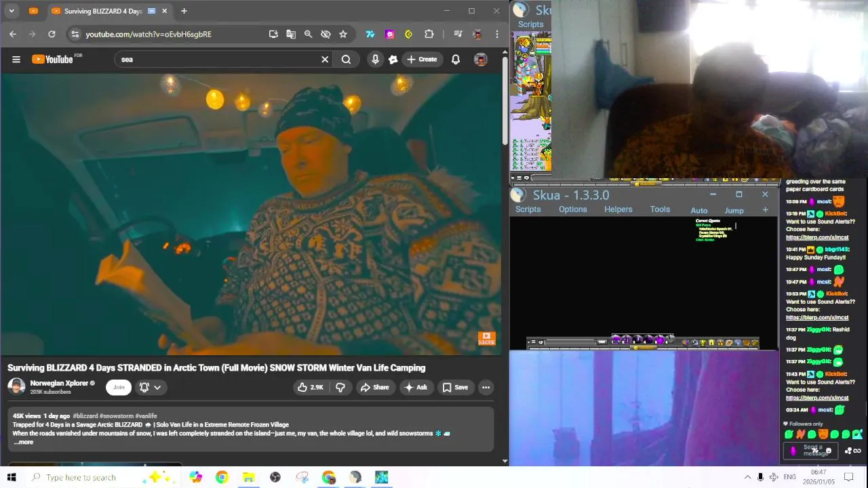The image size is (868, 488).
Task: Open the Windows notification center icon
Action: click(848, 477)
